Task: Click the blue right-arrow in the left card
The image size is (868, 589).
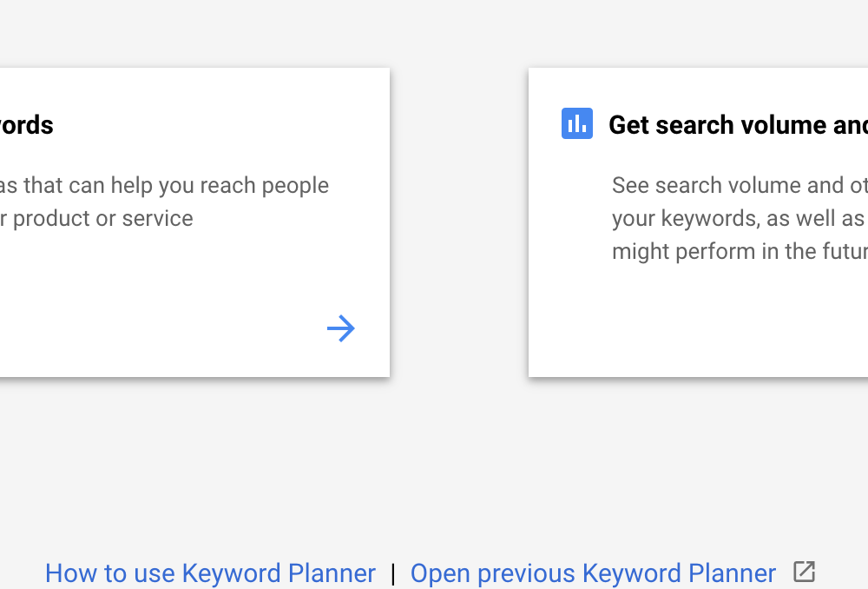Action: point(340,328)
